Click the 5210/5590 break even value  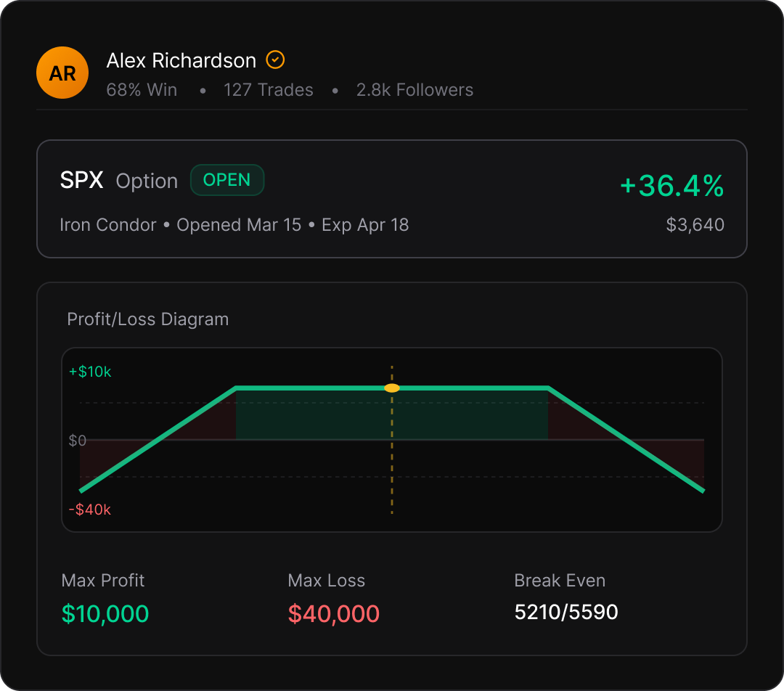(x=566, y=612)
